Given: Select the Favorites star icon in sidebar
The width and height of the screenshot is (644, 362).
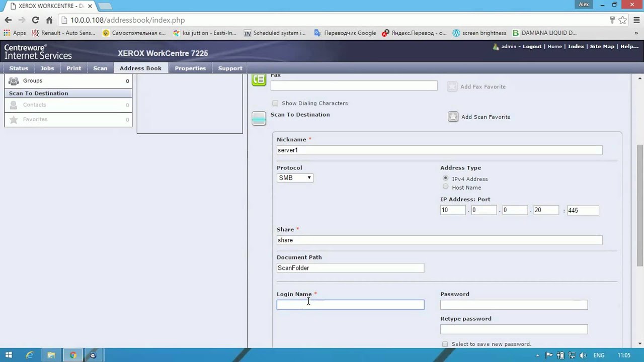Looking at the screenshot, I should tap(14, 119).
